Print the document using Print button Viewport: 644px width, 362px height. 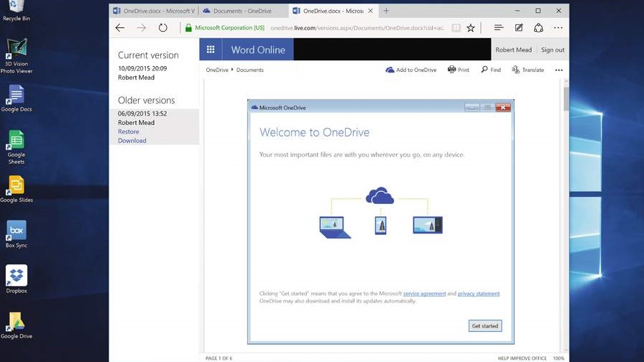tap(459, 70)
